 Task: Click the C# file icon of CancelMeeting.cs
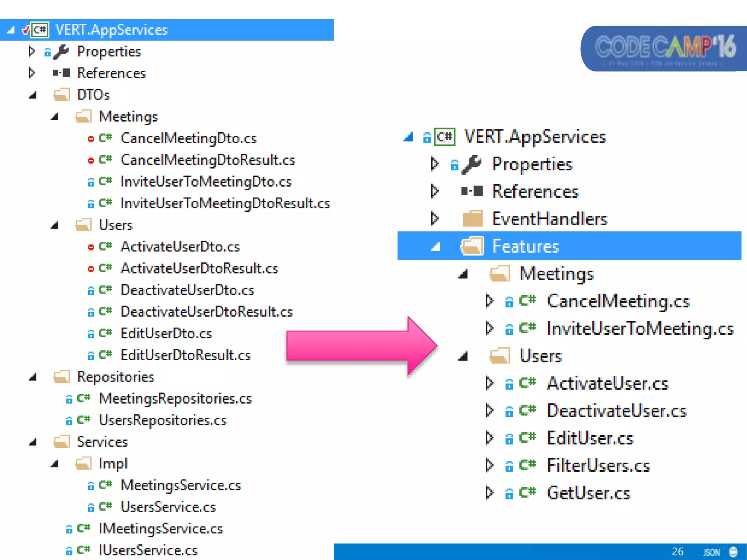(x=527, y=301)
